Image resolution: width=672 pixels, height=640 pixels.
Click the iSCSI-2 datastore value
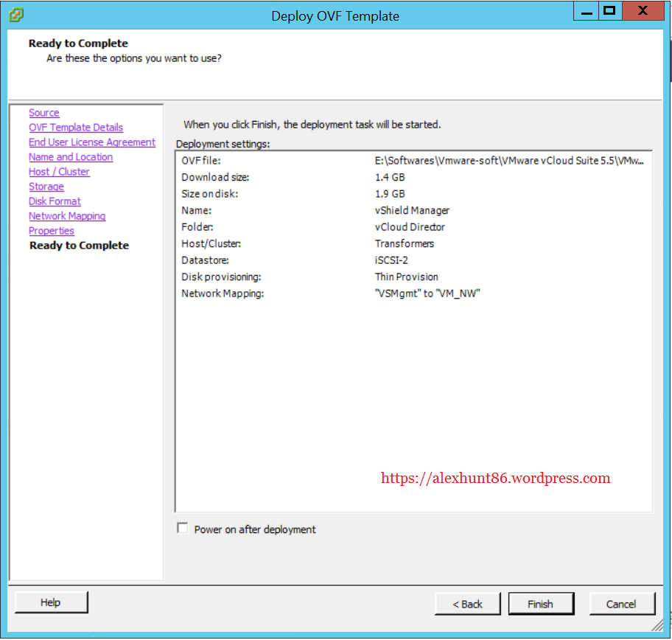[391, 260]
